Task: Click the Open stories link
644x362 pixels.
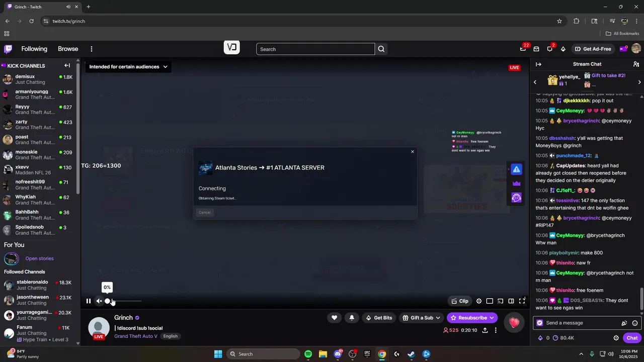Action: click(39, 258)
